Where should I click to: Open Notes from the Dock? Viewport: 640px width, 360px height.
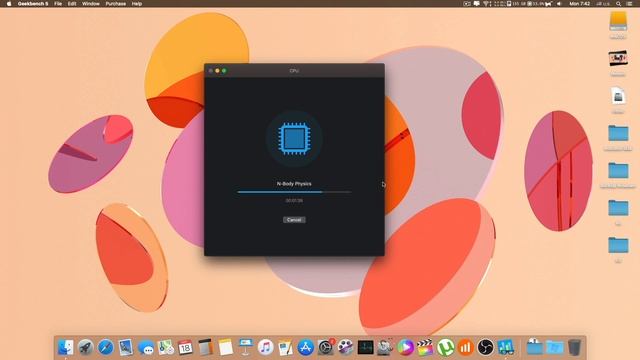(225, 347)
